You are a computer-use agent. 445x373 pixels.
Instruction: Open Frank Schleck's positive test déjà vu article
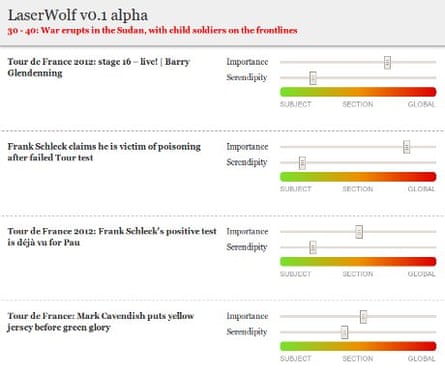click(x=112, y=237)
